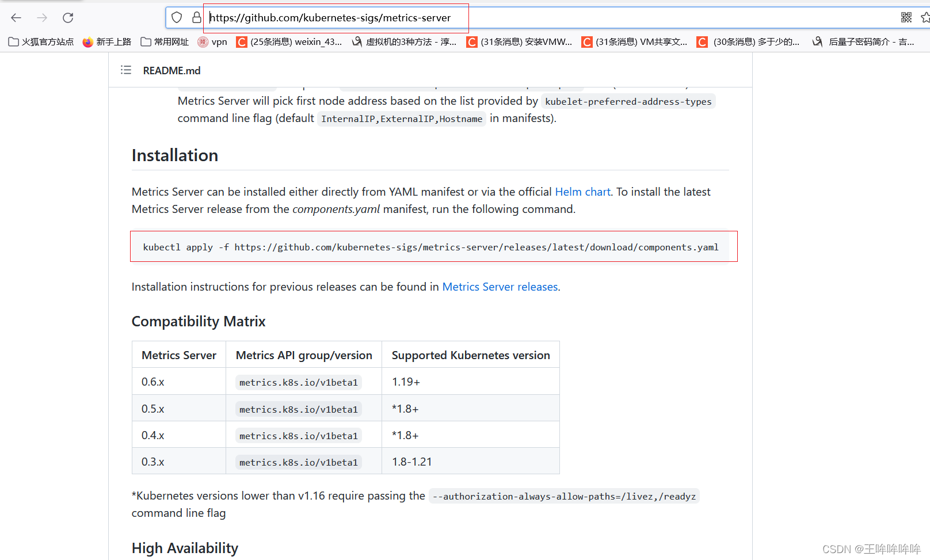Screen dimensions: 930x560
Task: Open the 常用网址 bookmark folder
Action: pyautogui.click(x=165, y=42)
